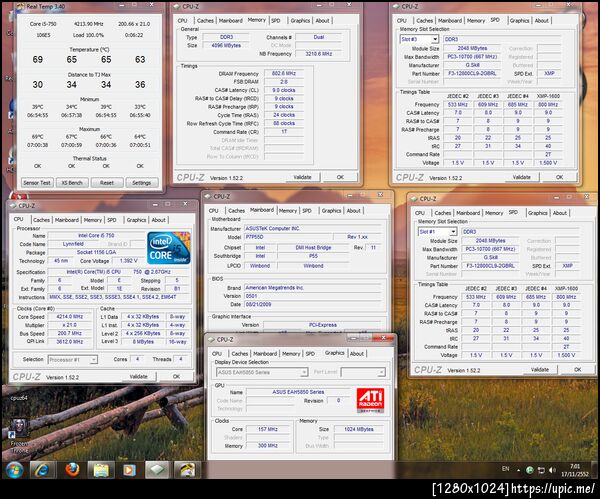
Task: Click OK in Slot #3 SPD window
Action: [559, 177]
